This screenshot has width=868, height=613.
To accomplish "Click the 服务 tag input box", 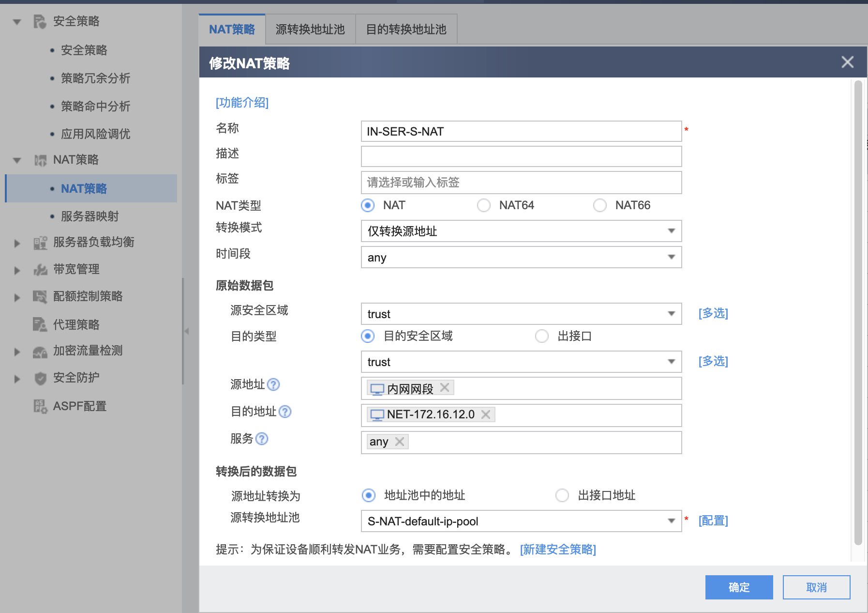I will click(522, 443).
